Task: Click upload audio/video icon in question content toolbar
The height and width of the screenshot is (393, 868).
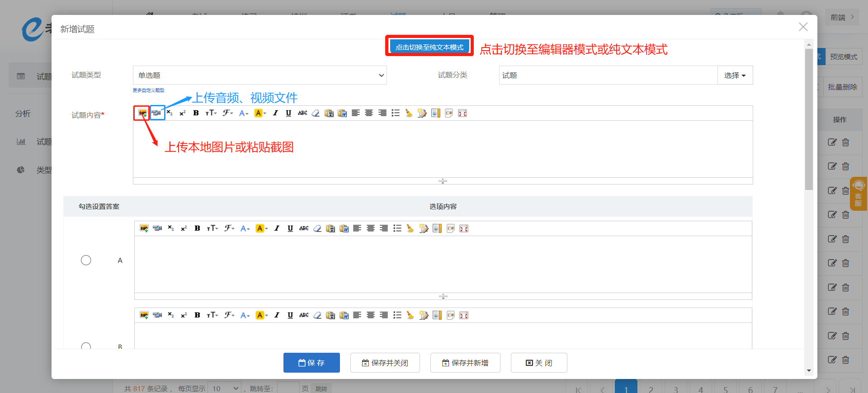Action: tap(156, 113)
